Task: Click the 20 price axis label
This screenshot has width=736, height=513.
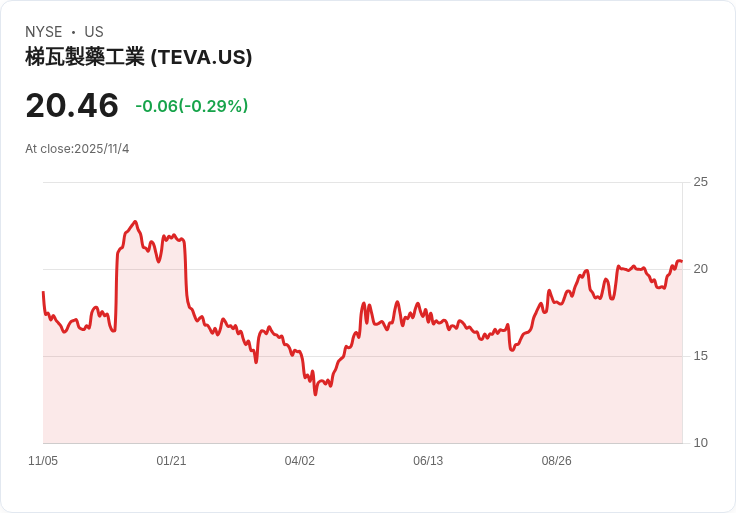Action: click(700, 269)
